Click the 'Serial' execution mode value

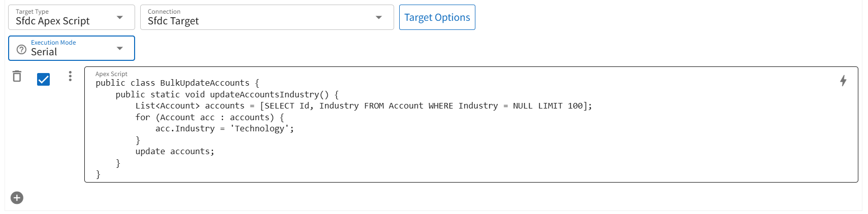[x=44, y=52]
